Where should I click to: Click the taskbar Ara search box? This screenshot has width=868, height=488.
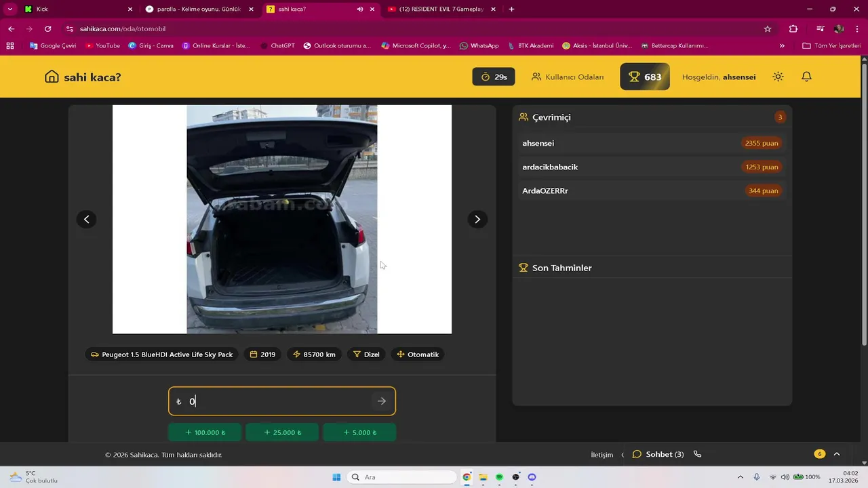pos(401,477)
